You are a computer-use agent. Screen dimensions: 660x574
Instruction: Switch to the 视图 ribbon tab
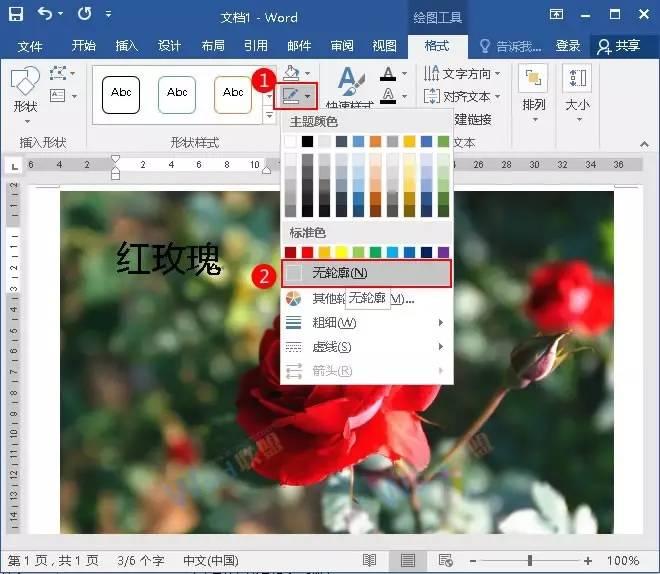384,45
